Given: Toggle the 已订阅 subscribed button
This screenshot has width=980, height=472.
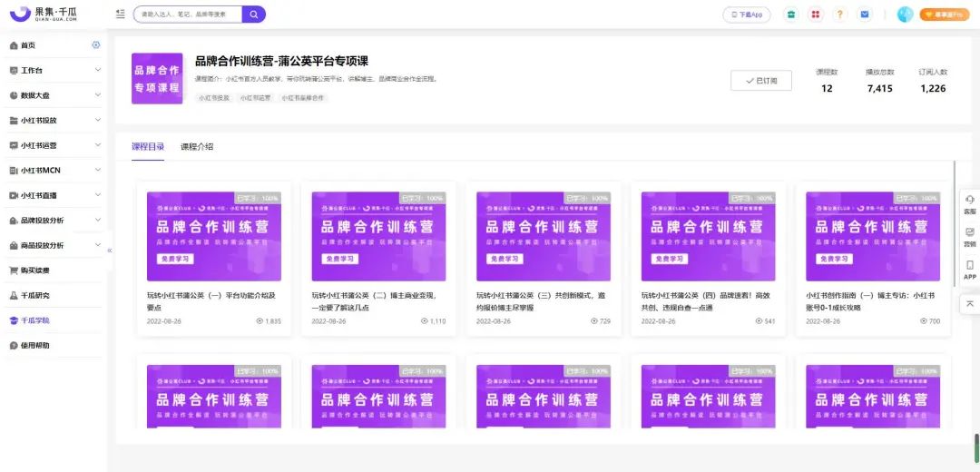Looking at the screenshot, I should (761, 81).
